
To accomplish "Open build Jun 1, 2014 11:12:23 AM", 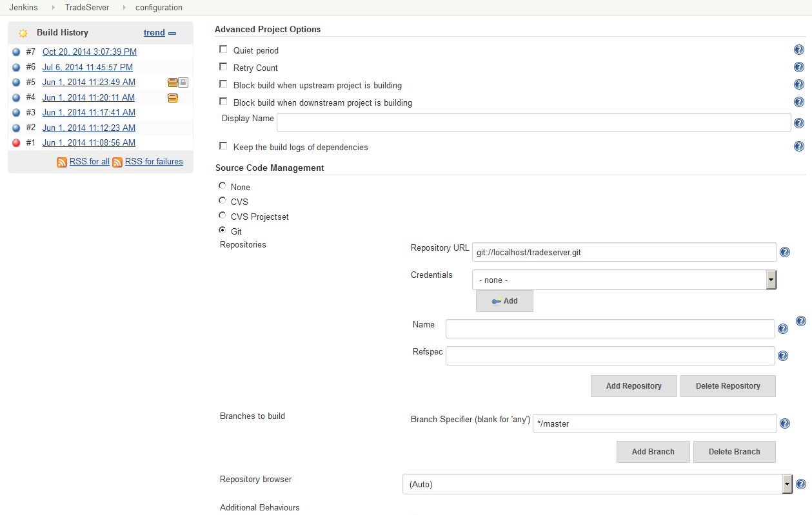I will pyautogui.click(x=89, y=128).
